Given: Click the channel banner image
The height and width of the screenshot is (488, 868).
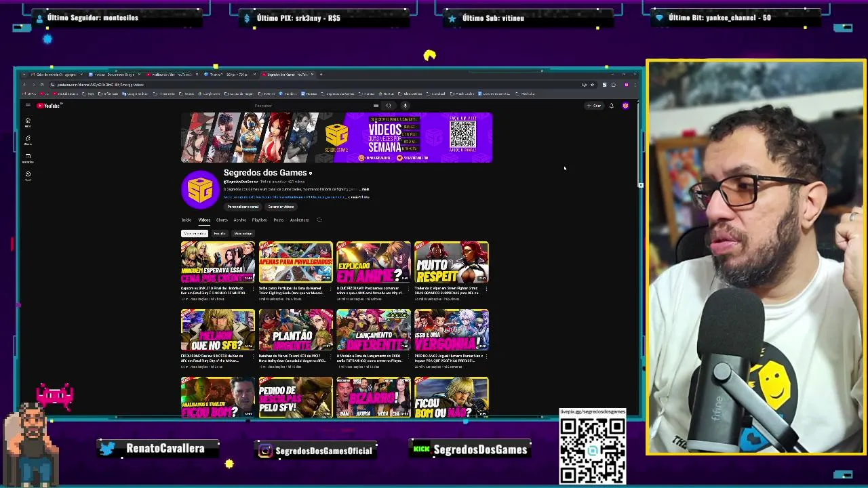Looking at the screenshot, I should pyautogui.click(x=336, y=138).
